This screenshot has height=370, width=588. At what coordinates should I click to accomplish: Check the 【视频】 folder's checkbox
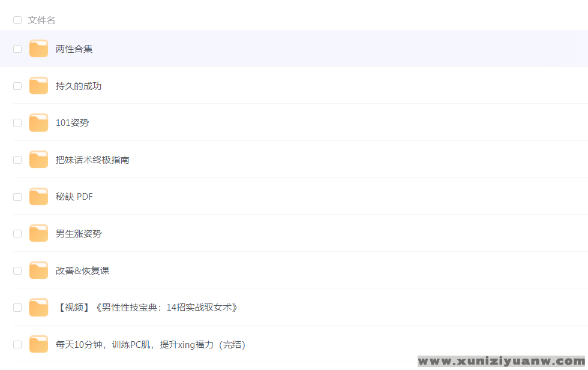tap(17, 308)
